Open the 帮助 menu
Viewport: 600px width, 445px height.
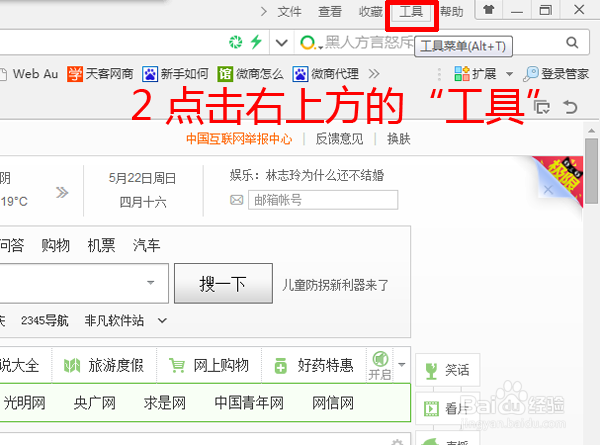[452, 12]
